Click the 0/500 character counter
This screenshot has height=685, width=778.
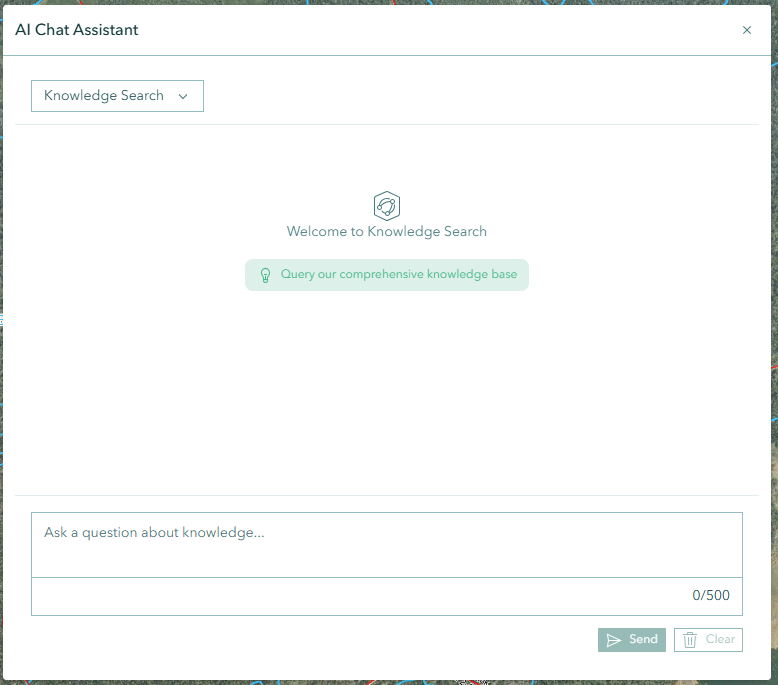[x=711, y=595]
